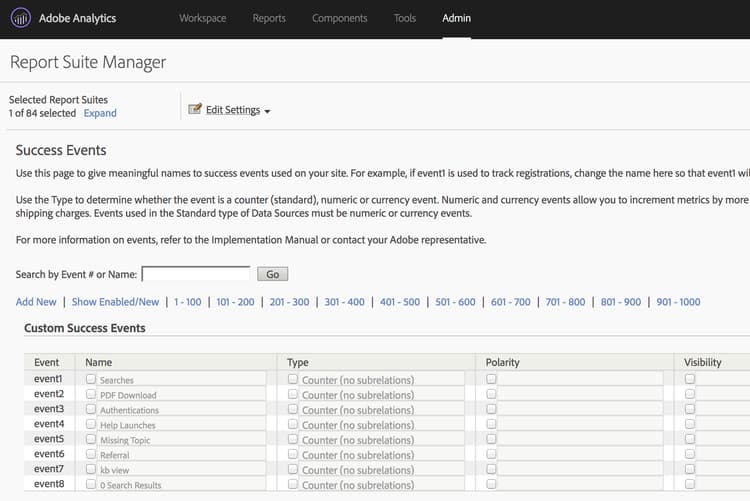Click the Searches name field
Viewport: 750px width, 501px height.
[x=182, y=379]
